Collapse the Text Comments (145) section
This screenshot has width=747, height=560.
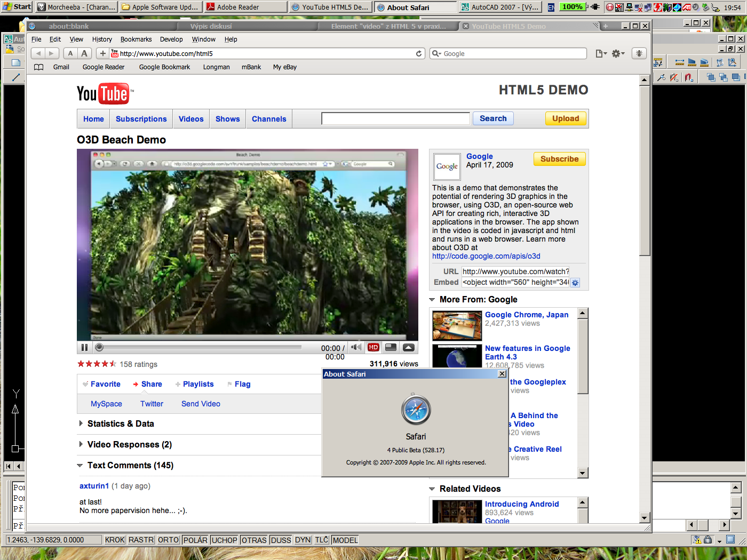click(x=80, y=466)
